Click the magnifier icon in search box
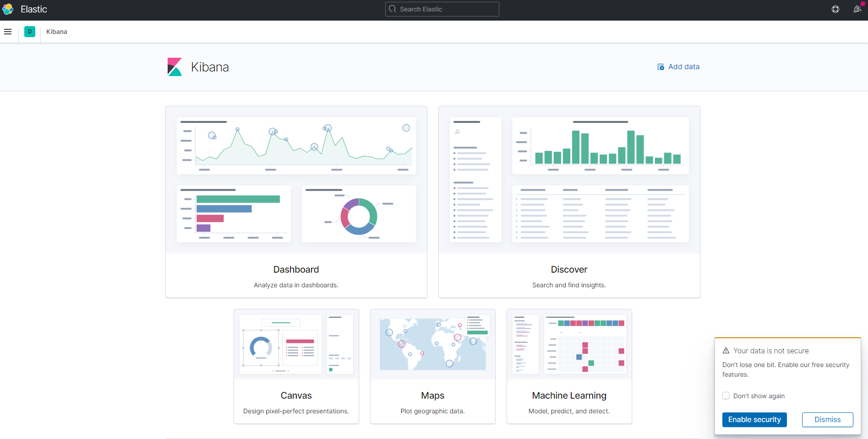 click(x=393, y=9)
